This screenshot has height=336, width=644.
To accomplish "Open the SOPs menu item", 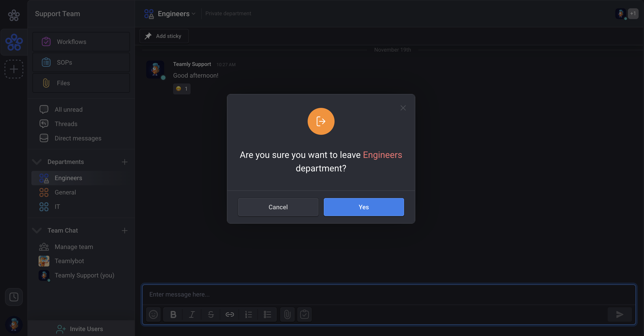I will coord(81,63).
